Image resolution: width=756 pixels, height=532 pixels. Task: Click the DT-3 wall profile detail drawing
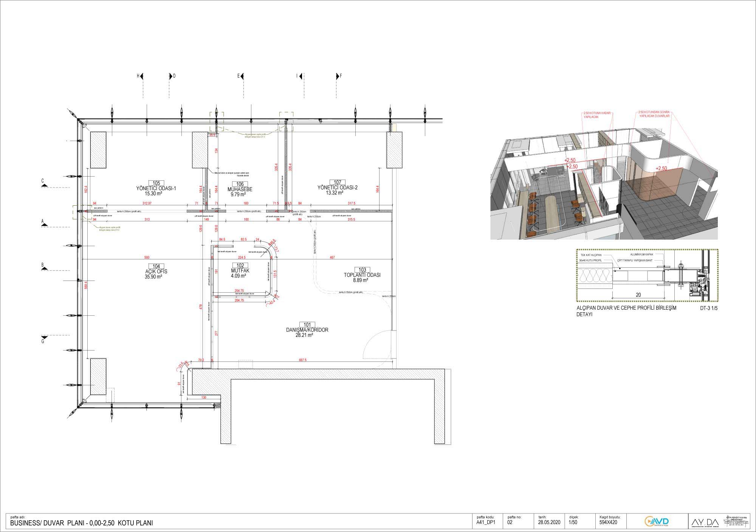point(646,275)
